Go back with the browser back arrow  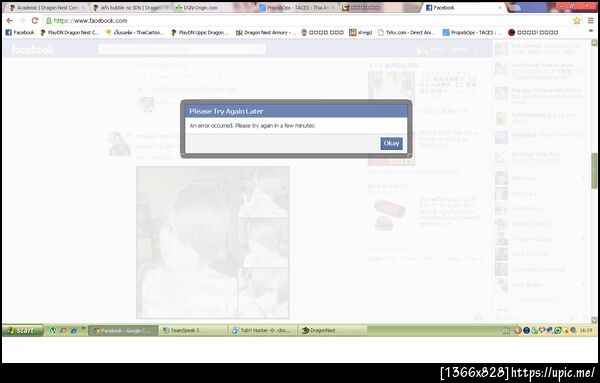click(10, 21)
